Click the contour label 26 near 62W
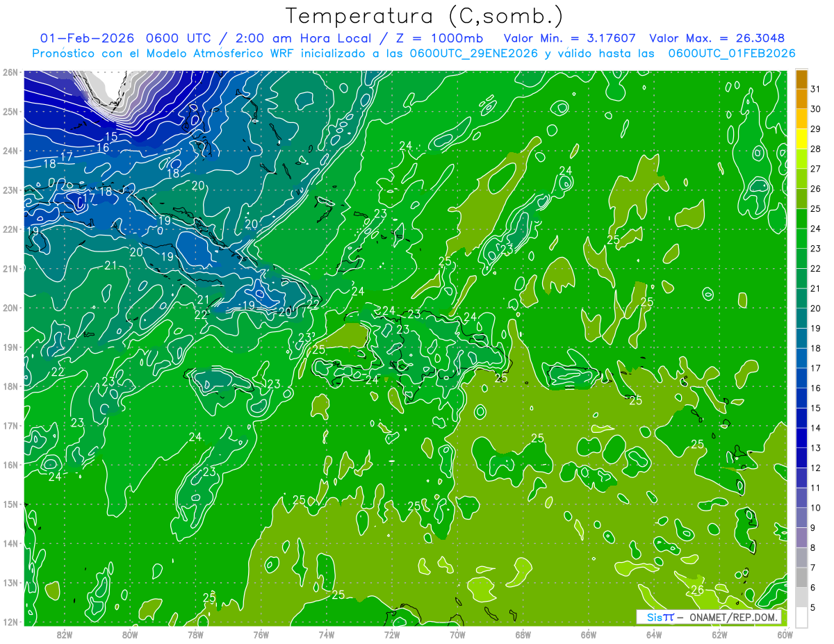The width and height of the screenshot is (834, 644). [698, 590]
